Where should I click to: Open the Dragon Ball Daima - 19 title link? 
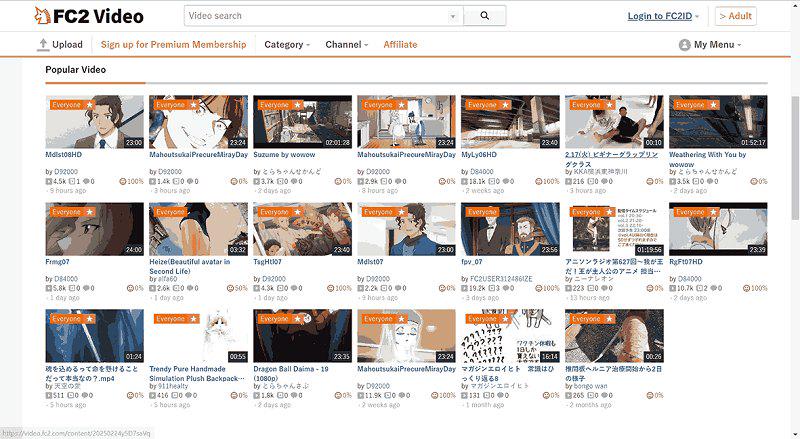pyautogui.click(x=291, y=373)
